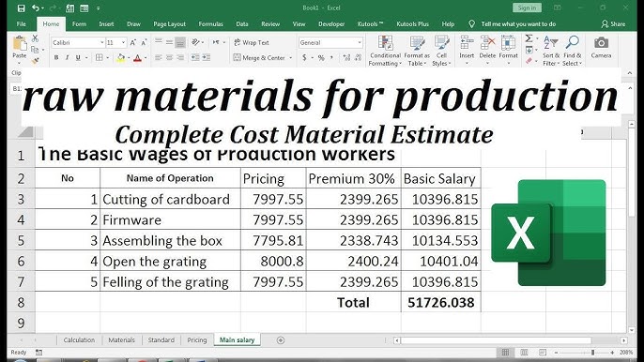Click the Sign in button
Screen dimensions: 644x362
527,8
